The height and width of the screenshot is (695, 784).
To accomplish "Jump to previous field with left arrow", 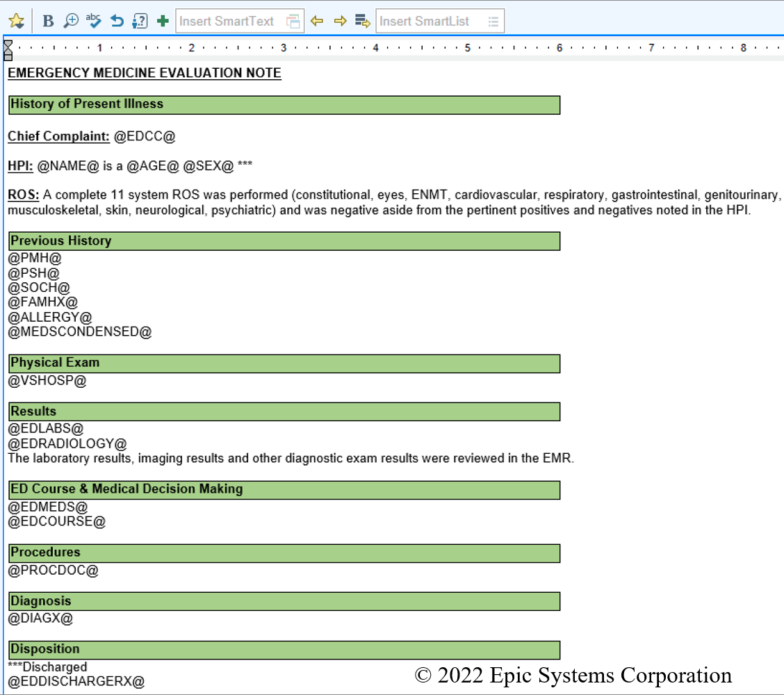I will pyautogui.click(x=317, y=22).
